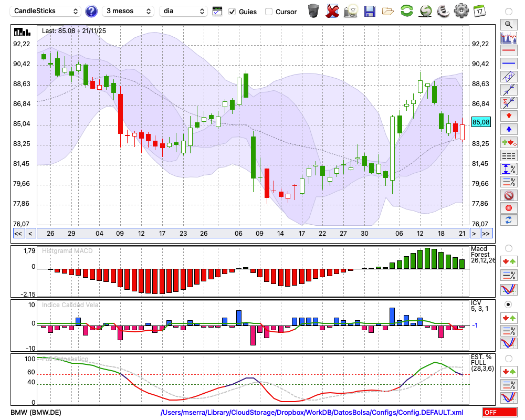Viewport: 525px width, 420px height.
Task: Click the open folder icon
Action: point(388,10)
